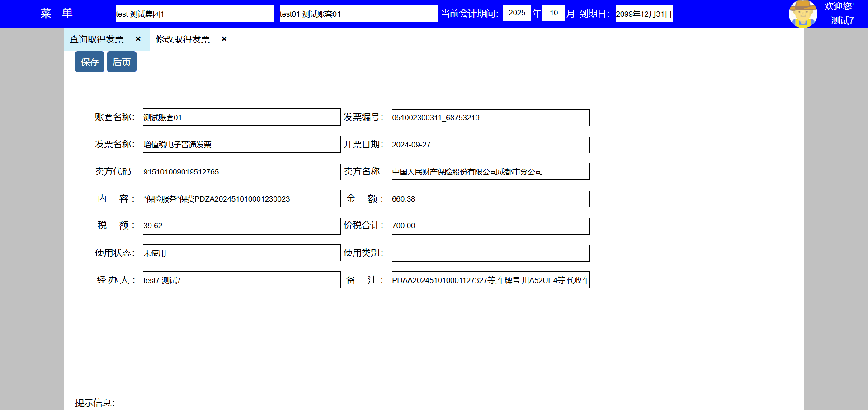This screenshot has height=410, width=868.
Task: Click the accounting period year field
Action: (x=517, y=13)
